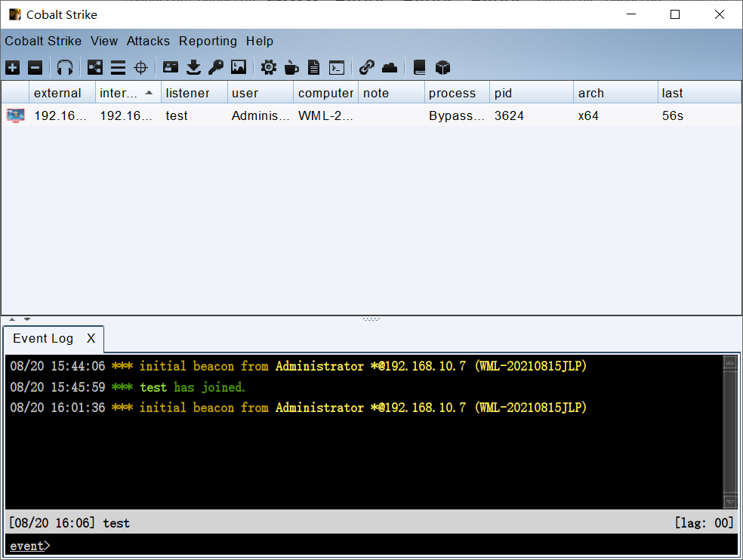This screenshot has width=743, height=560.
Task: Sort by the pid column header
Action: coord(531,93)
